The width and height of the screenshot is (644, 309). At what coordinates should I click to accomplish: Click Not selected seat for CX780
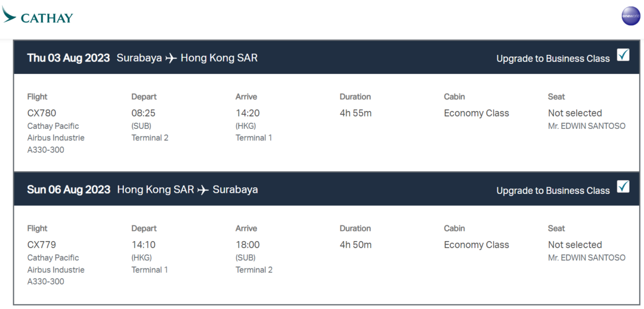point(575,113)
